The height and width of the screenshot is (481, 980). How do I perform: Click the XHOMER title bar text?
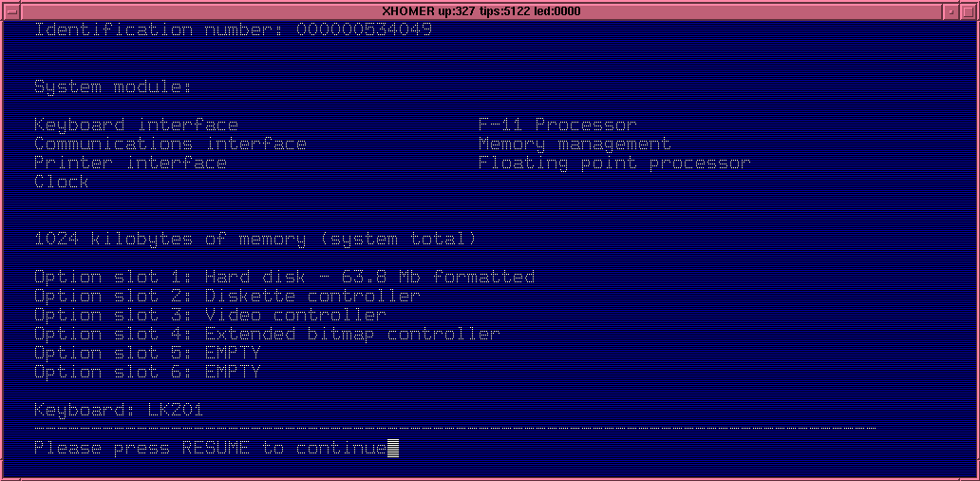pyautogui.click(x=481, y=11)
